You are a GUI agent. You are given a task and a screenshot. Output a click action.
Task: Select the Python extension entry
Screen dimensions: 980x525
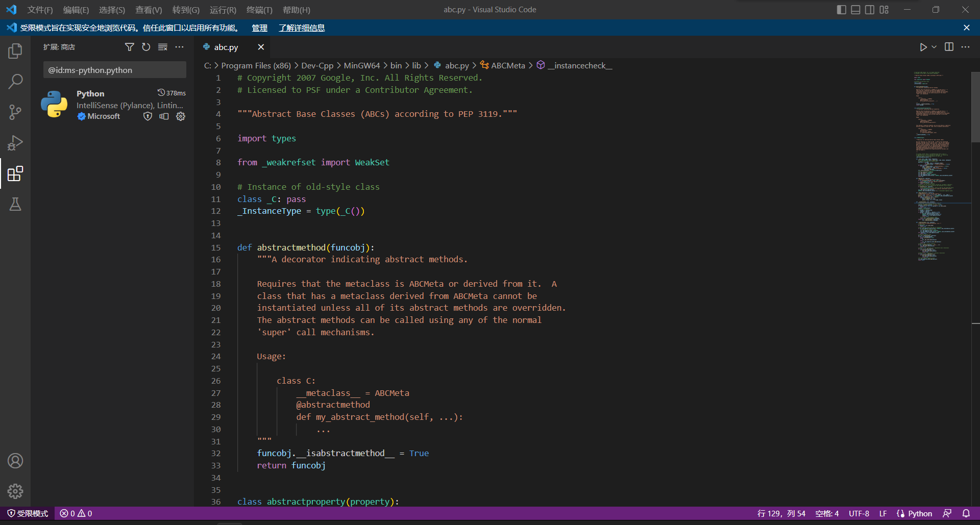click(113, 105)
